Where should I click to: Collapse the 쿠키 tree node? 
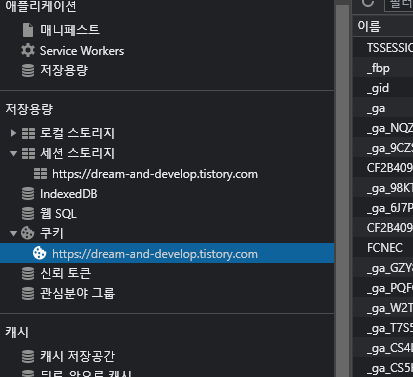click(13, 233)
